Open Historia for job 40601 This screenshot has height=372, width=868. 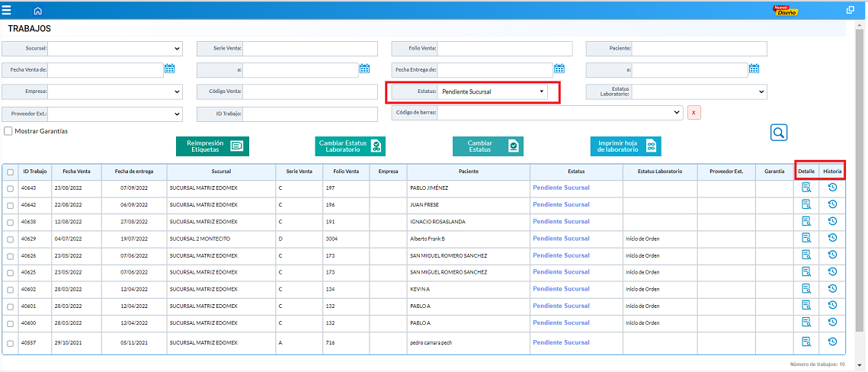[x=832, y=305]
